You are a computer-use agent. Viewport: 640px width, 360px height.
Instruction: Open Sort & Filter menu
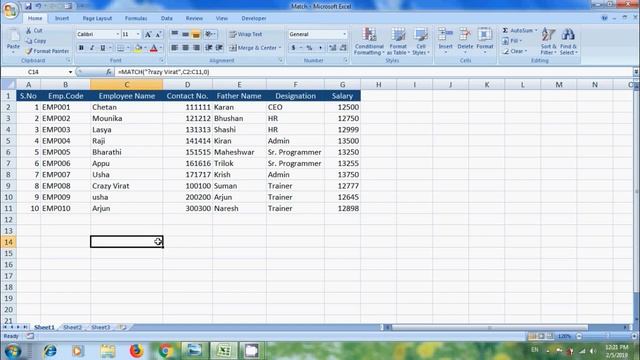(549, 41)
